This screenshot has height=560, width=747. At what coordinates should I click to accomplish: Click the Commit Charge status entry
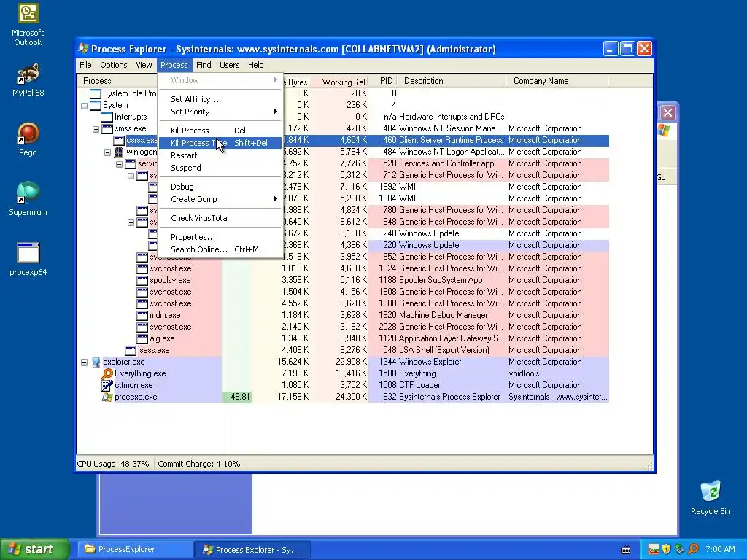[x=199, y=464]
